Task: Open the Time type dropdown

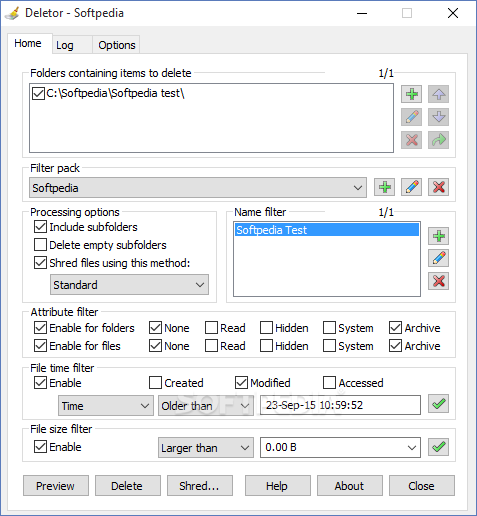Action: pos(106,406)
